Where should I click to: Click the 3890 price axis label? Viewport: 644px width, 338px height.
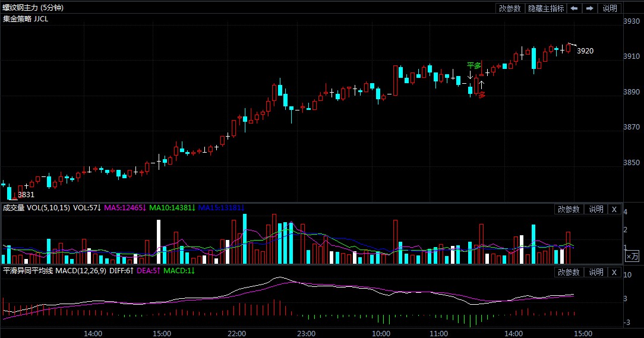tap(632, 91)
